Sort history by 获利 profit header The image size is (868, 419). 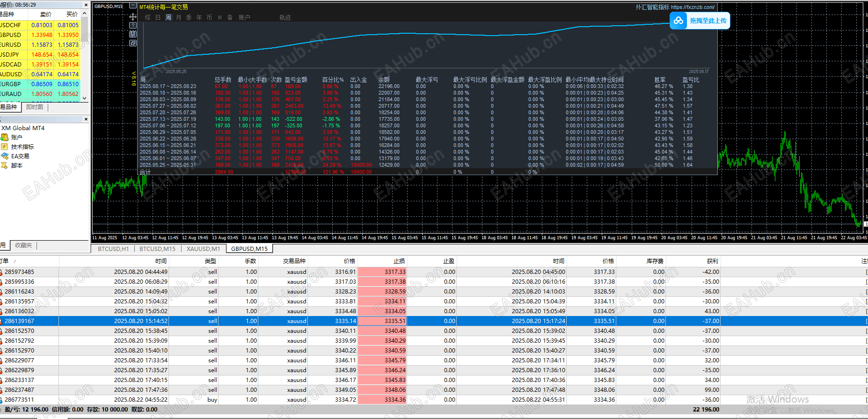pyautogui.click(x=713, y=261)
